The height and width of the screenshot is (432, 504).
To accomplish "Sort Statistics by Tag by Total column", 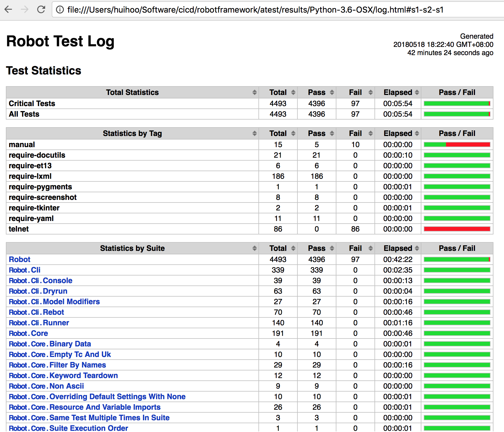I will 278,134.
